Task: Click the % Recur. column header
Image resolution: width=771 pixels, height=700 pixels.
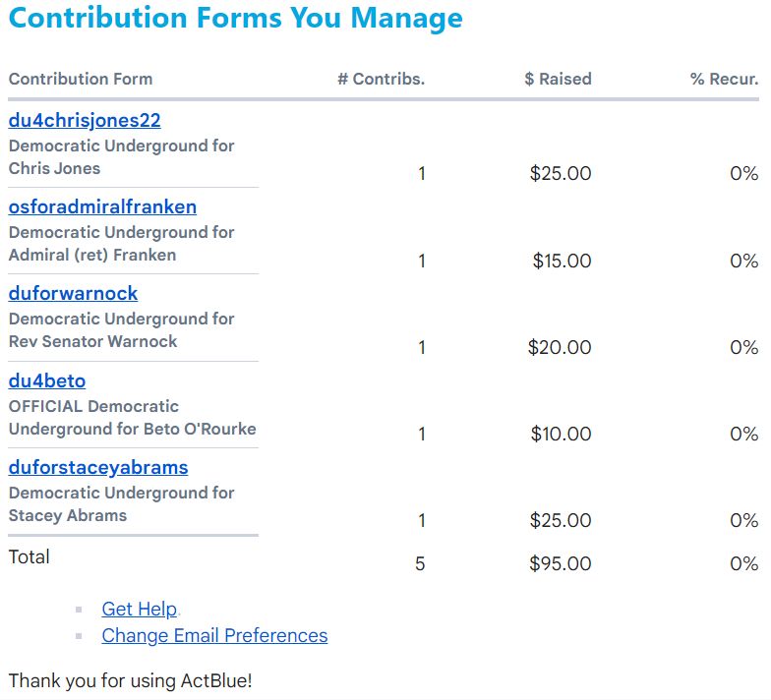Action: pos(724,79)
